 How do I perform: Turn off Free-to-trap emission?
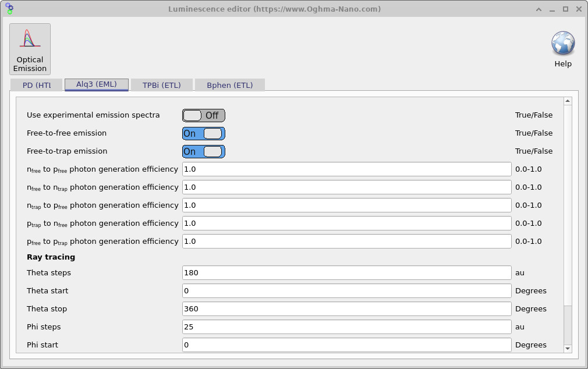(203, 151)
